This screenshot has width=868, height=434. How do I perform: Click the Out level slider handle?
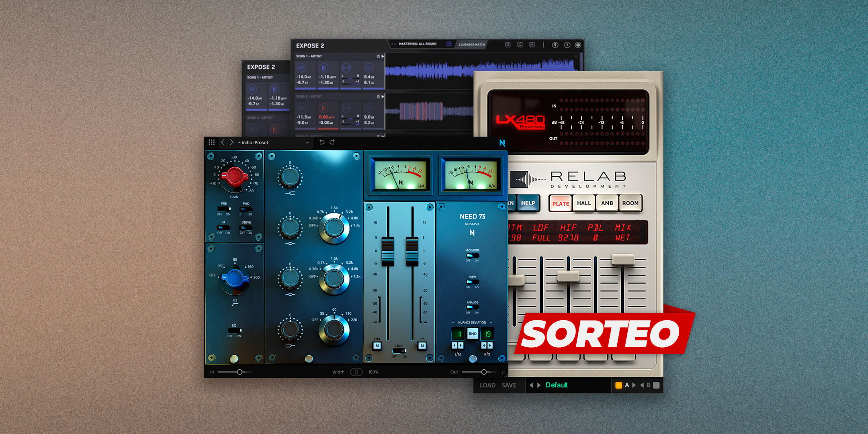pos(484,372)
